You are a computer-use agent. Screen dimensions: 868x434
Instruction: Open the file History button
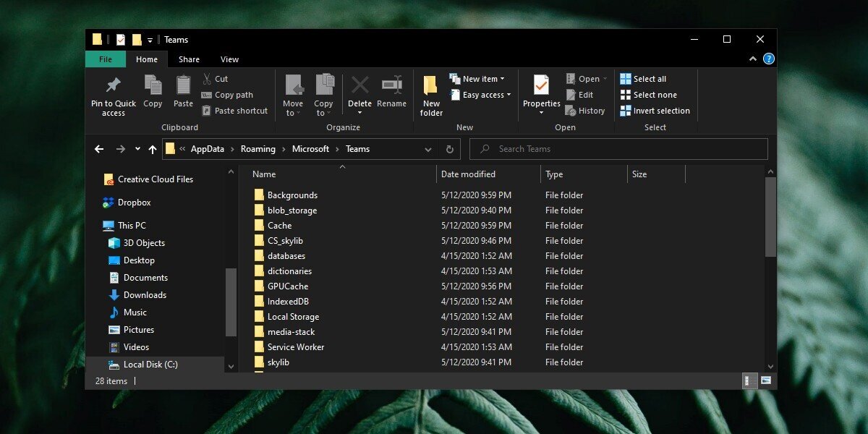click(585, 111)
